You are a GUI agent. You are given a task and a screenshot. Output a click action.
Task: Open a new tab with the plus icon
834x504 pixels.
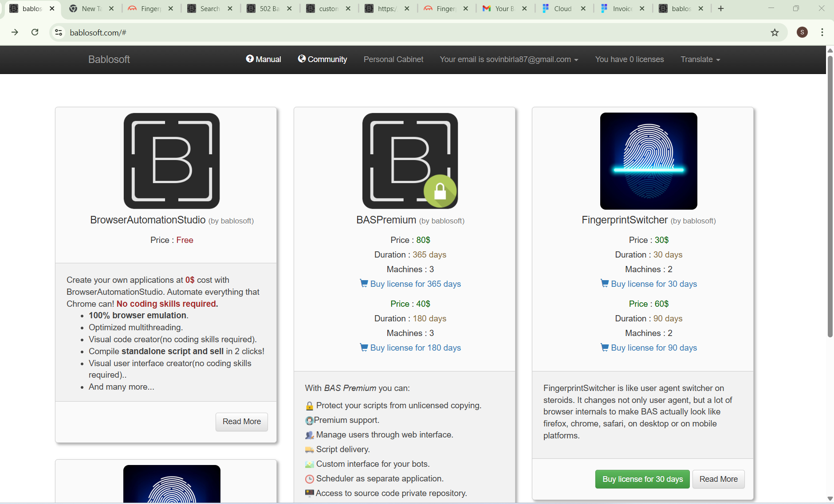tap(721, 8)
